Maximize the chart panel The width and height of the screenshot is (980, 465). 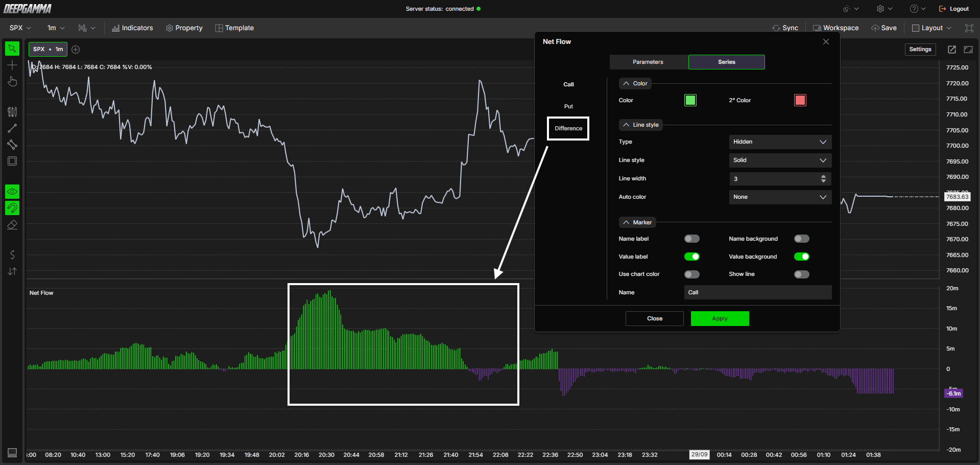pyautogui.click(x=968, y=50)
